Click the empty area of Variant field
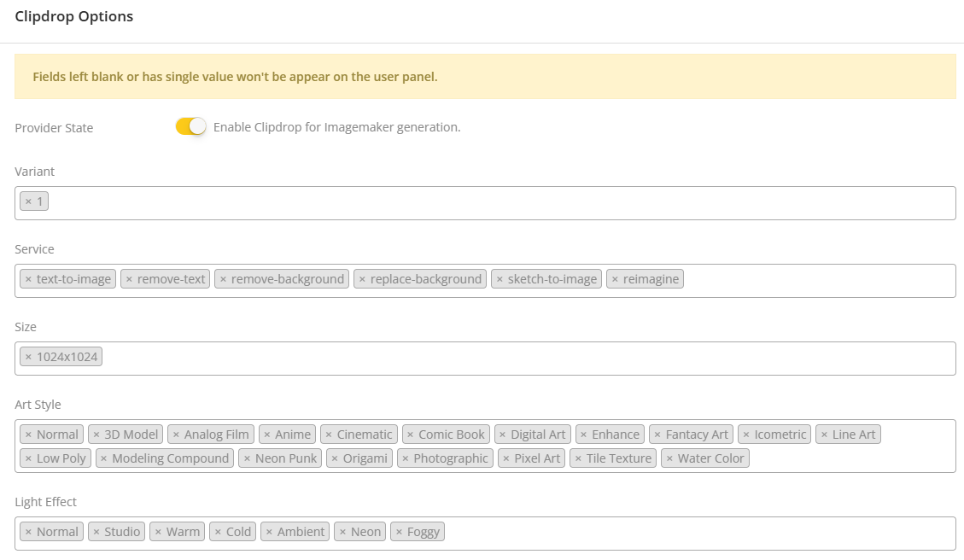The height and width of the screenshot is (560, 964). 495,202
